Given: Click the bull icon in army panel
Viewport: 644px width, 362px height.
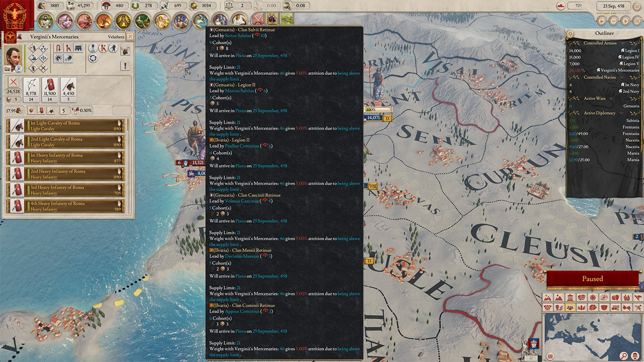Looking at the screenshot, I should click(x=125, y=50).
